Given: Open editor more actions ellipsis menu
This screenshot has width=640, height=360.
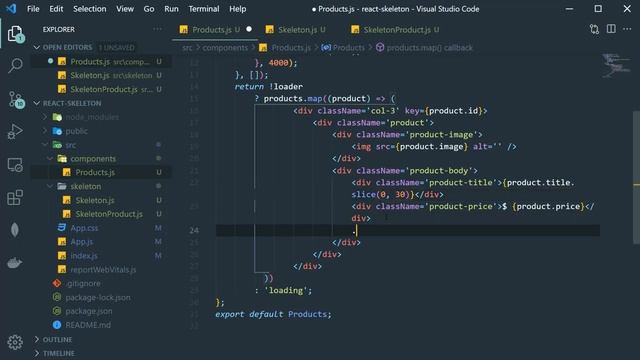Looking at the screenshot, I should [x=627, y=29].
